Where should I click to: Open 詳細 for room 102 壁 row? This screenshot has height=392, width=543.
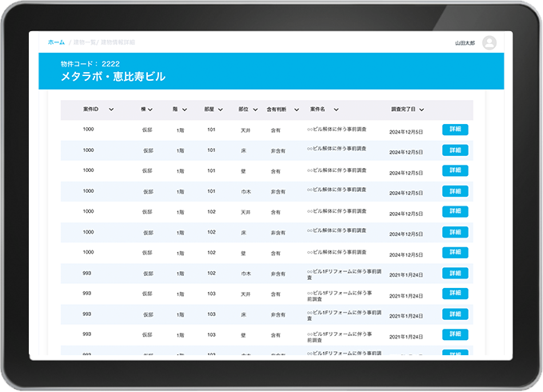pos(455,253)
